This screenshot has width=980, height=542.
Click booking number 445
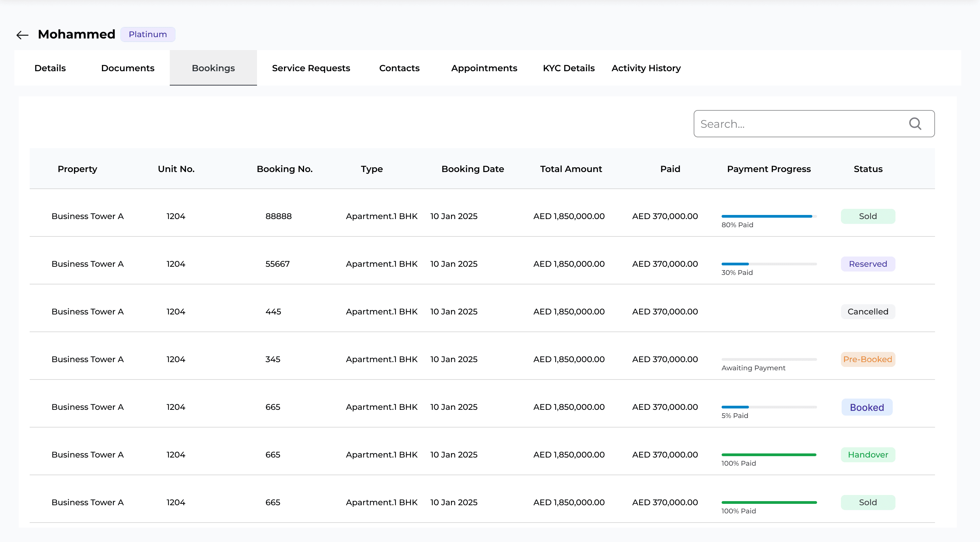(273, 311)
